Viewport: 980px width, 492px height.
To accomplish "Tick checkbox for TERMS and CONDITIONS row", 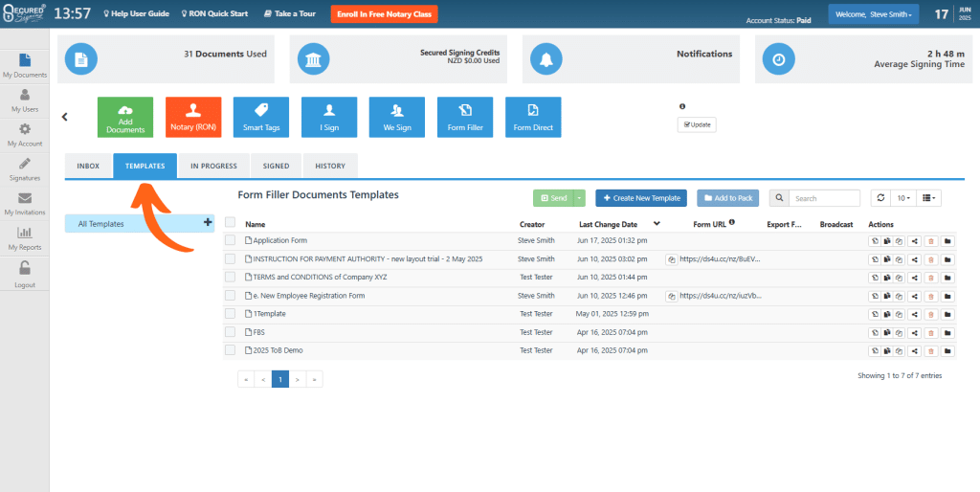I will (230, 277).
